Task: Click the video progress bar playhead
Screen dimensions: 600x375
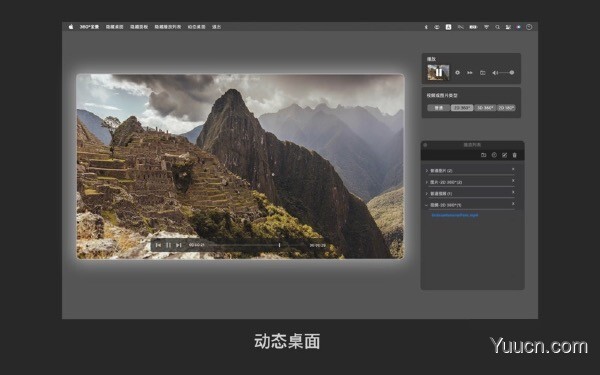Action: tap(279, 245)
